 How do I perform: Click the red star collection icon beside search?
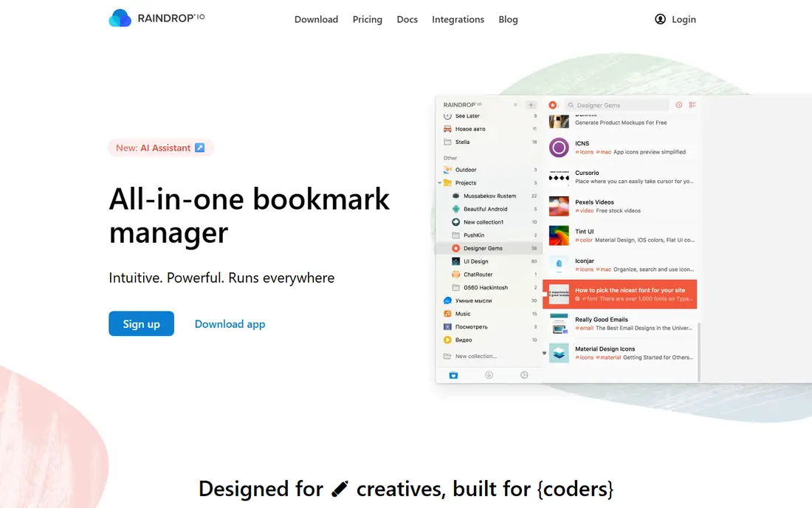[553, 105]
